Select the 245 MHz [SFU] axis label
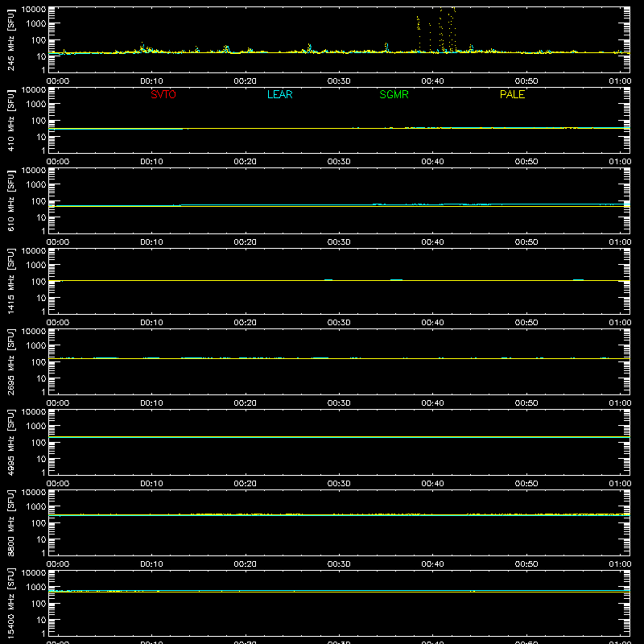This screenshot has width=644, height=644. (x=10, y=39)
